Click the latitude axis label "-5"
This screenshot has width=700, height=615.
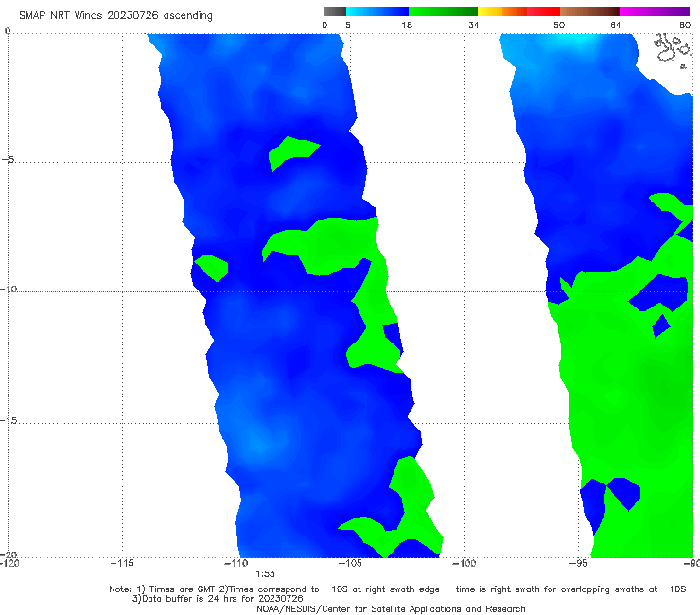[9, 159]
